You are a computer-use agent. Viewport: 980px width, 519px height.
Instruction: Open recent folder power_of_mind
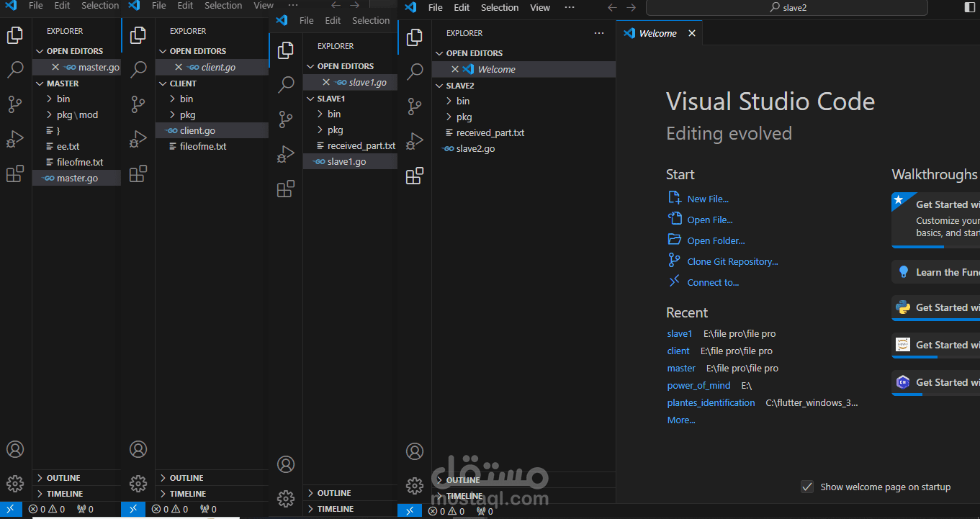point(698,385)
